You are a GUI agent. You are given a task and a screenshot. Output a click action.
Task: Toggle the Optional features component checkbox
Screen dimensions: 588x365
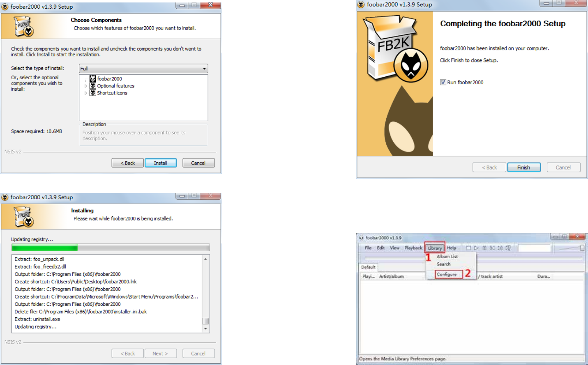(x=93, y=86)
